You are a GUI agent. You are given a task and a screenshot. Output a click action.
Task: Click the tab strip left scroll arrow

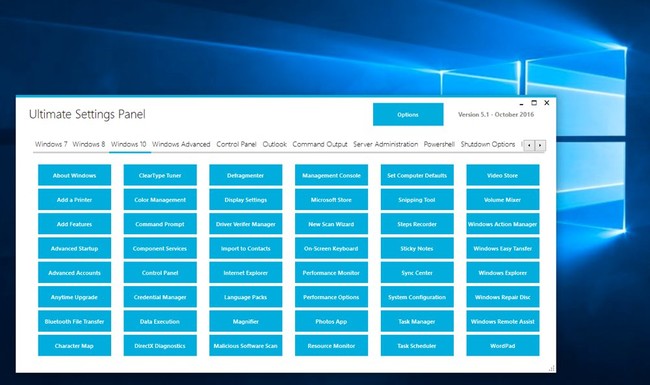click(529, 145)
